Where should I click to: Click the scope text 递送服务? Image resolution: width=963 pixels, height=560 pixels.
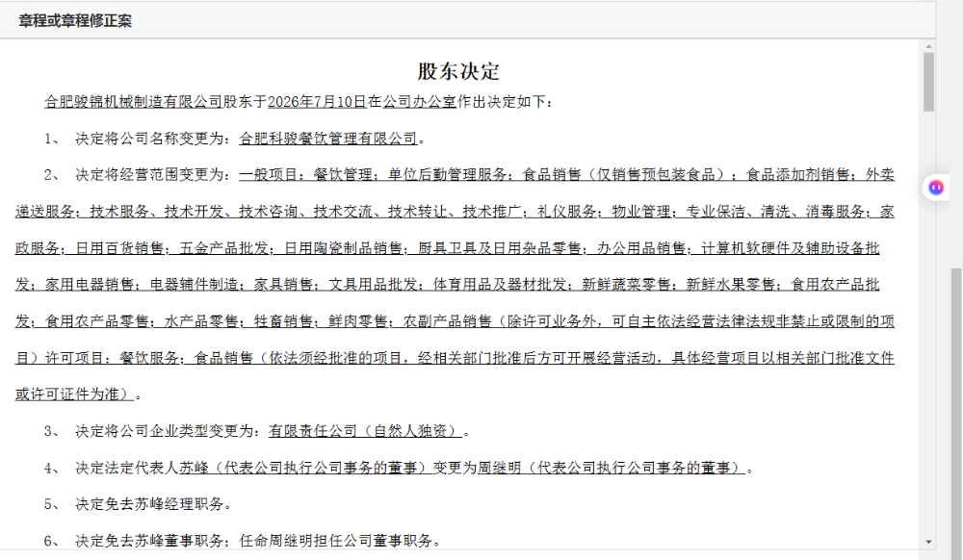45,212
